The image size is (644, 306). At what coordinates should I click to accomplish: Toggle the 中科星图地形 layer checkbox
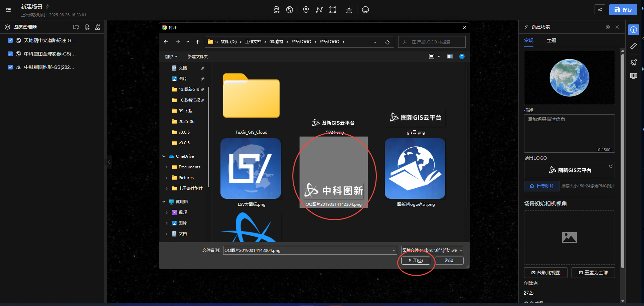[10, 67]
